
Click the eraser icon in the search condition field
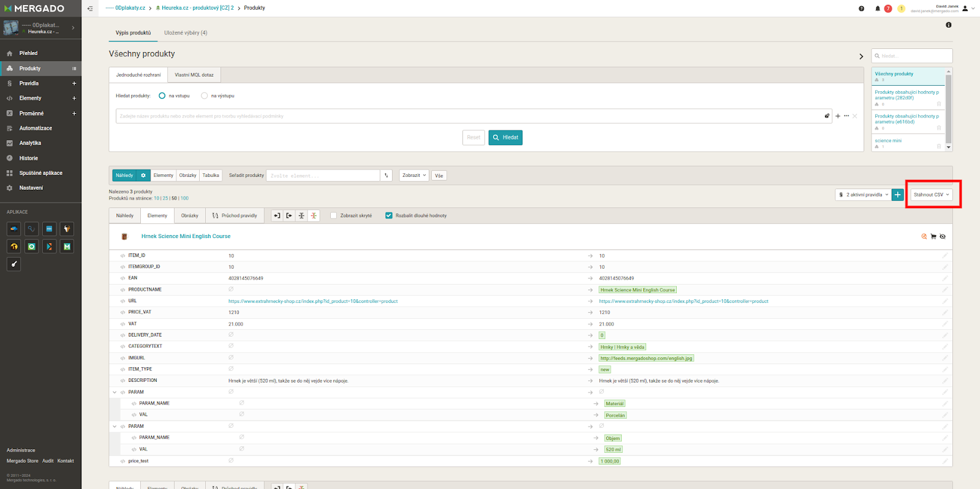pos(827,116)
